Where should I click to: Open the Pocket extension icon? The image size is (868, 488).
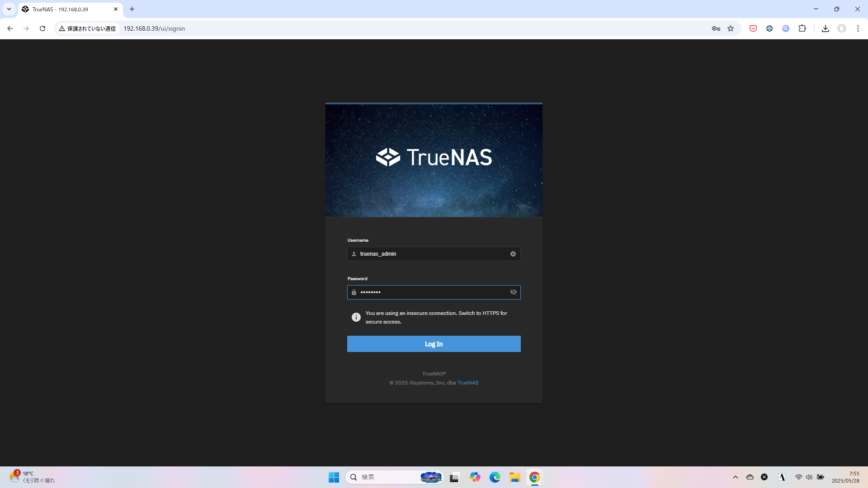(x=753, y=28)
